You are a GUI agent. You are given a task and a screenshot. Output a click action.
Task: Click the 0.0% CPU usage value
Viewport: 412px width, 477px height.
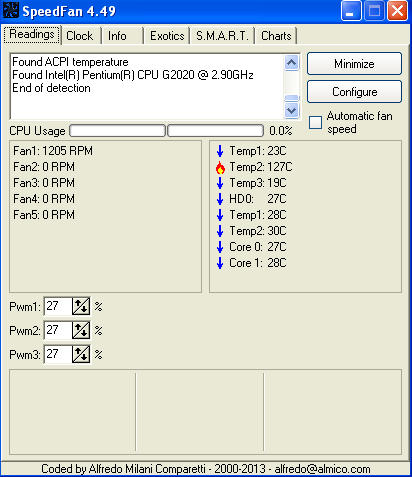(281, 131)
